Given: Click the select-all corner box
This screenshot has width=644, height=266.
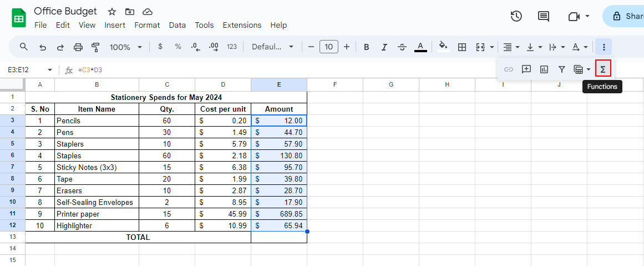Looking at the screenshot, I should click(x=12, y=85).
